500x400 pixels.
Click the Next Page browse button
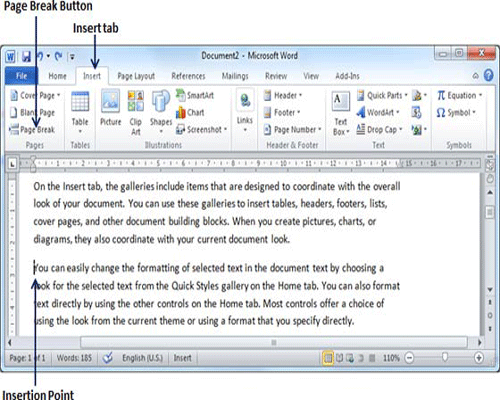point(490,329)
